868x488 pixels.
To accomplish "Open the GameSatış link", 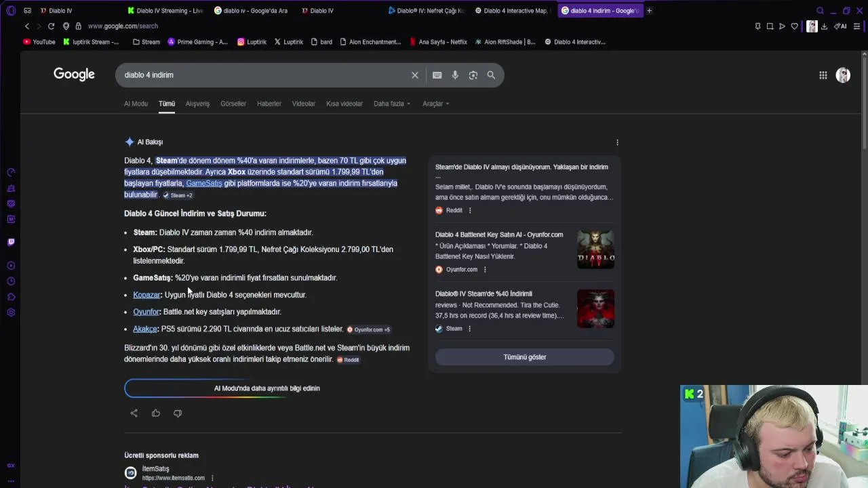I will point(204,183).
